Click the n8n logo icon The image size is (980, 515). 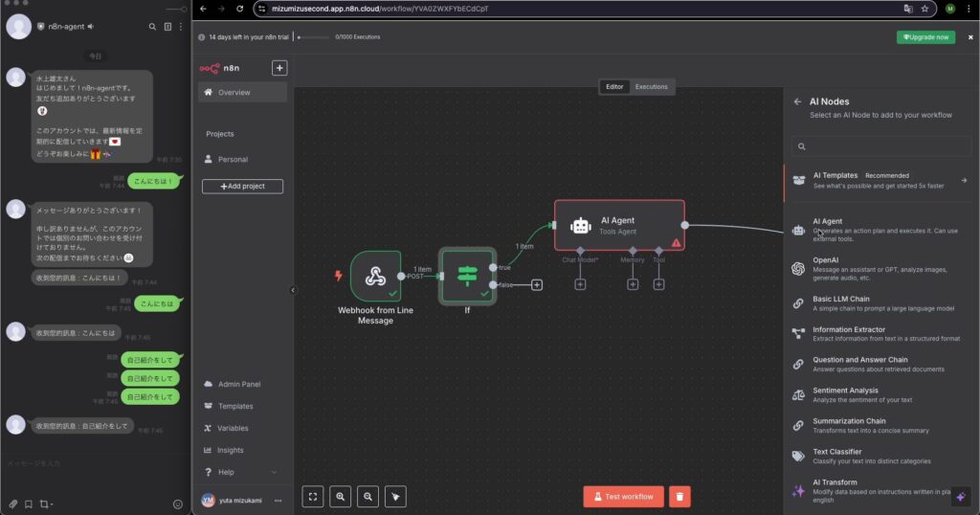pos(210,68)
